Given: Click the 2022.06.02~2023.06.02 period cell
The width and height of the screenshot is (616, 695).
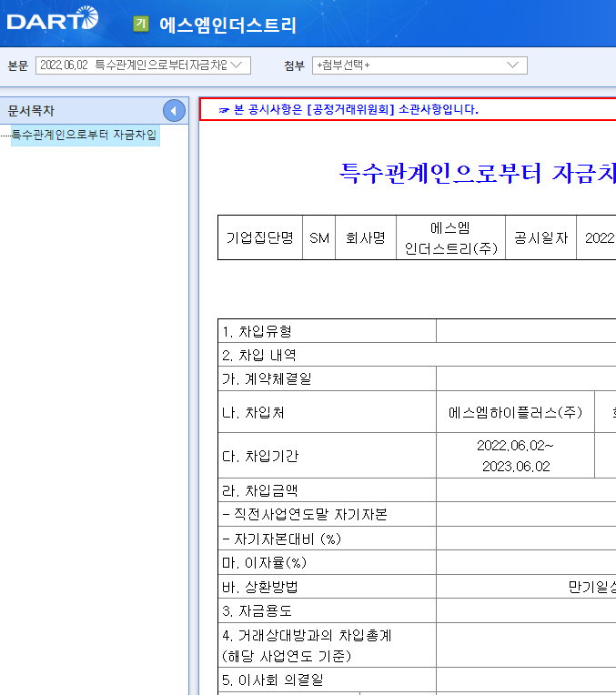Looking at the screenshot, I should coord(515,456).
